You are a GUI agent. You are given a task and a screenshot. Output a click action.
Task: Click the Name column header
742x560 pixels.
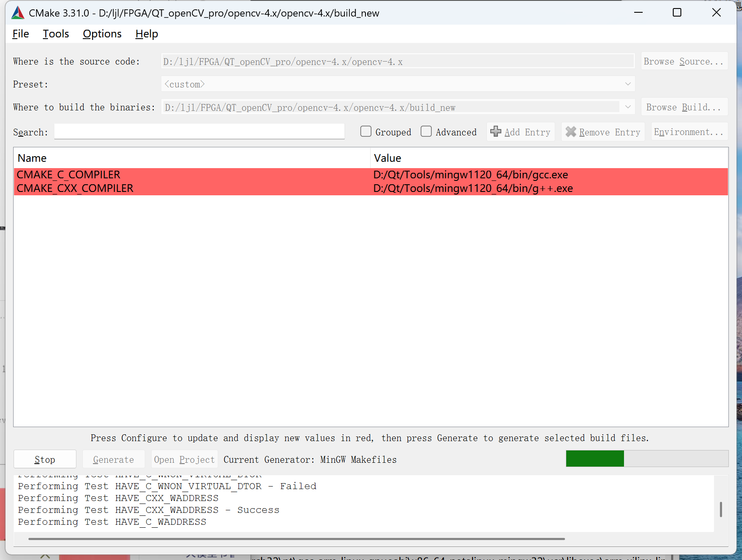click(192, 158)
